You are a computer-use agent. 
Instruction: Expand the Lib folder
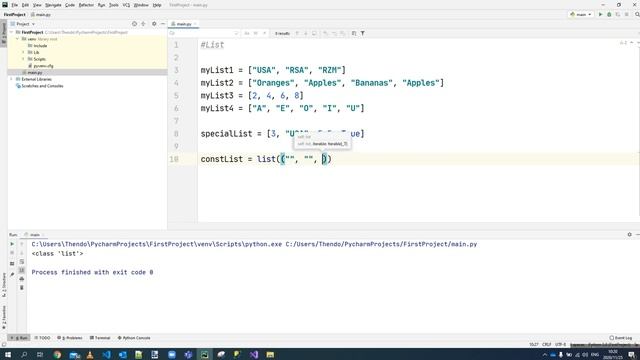point(23,53)
